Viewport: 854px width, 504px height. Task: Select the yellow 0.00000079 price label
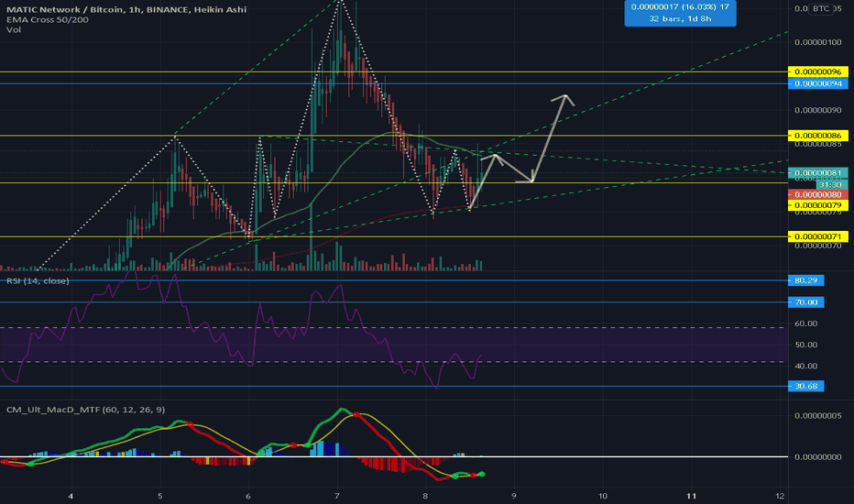click(x=818, y=205)
